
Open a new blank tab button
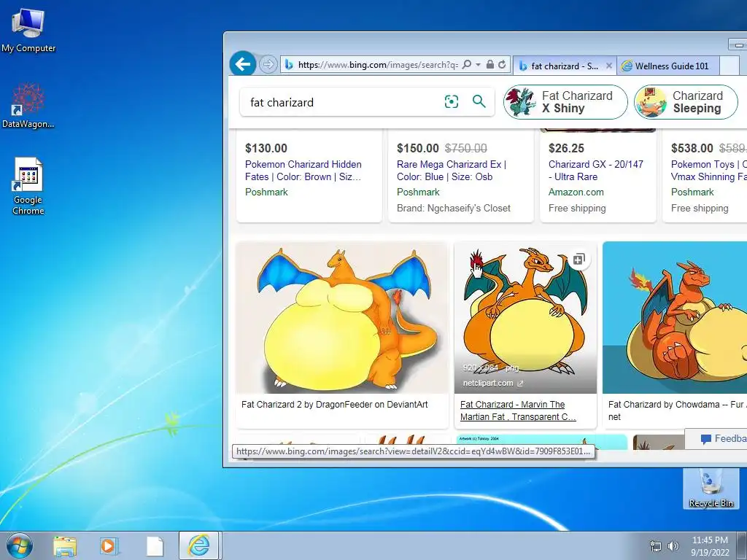point(729,66)
